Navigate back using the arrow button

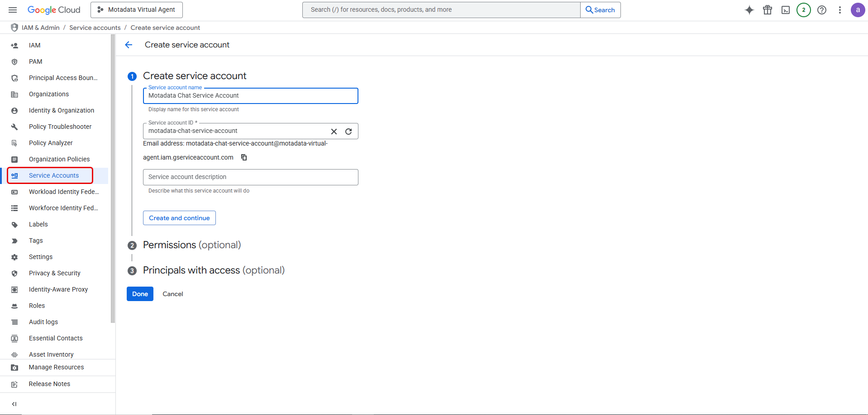click(x=129, y=44)
